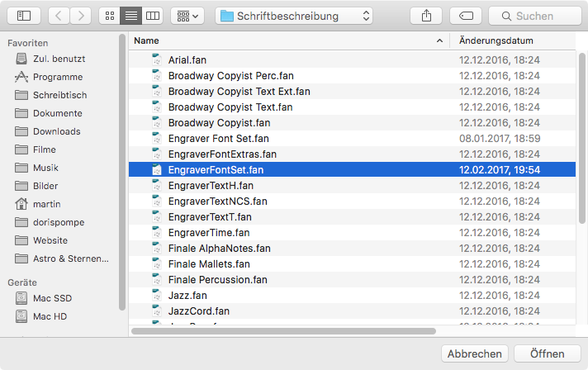Go back to the previous folder
This screenshot has width=588, height=370.
tap(59, 16)
